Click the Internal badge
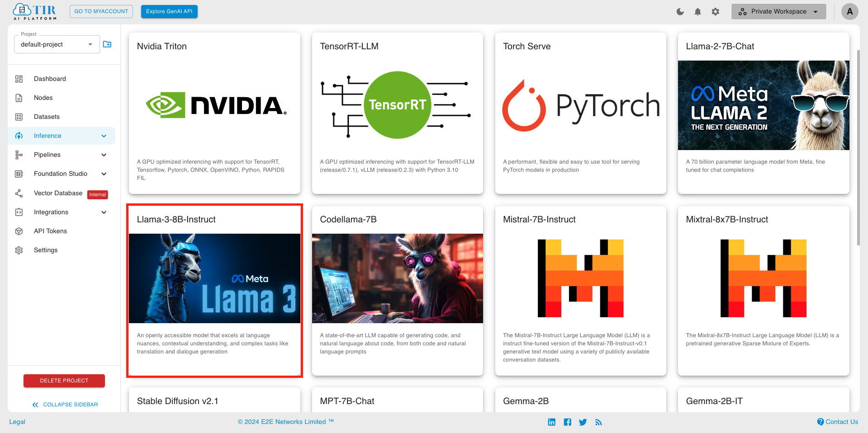This screenshot has height=433, width=868. pos(98,194)
